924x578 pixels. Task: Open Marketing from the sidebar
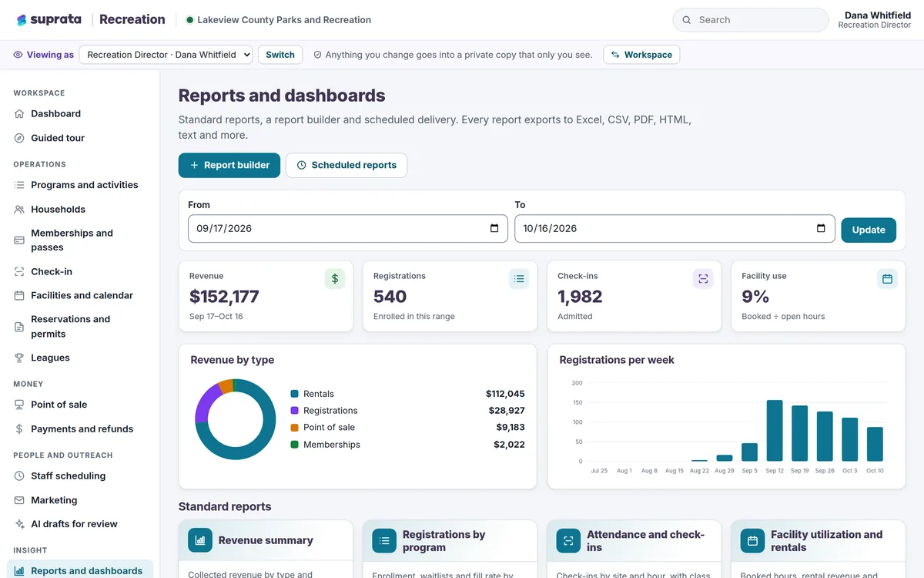click(x=80, y=500)
